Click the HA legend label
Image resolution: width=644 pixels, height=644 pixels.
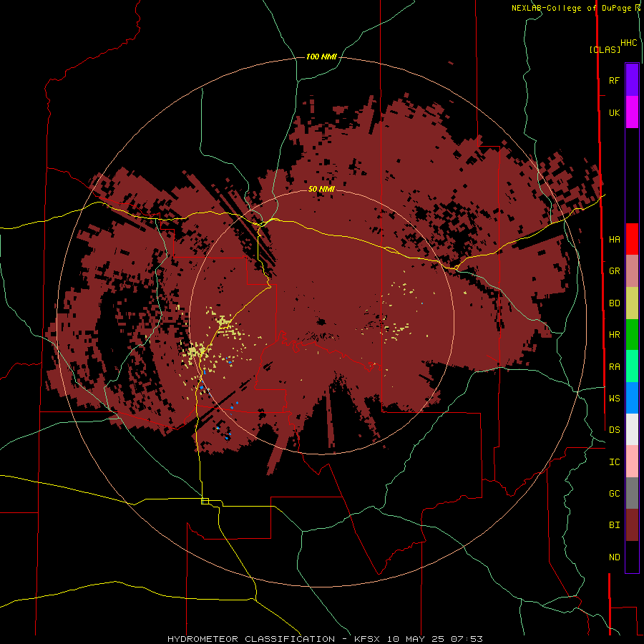click(x=614, y=240)
